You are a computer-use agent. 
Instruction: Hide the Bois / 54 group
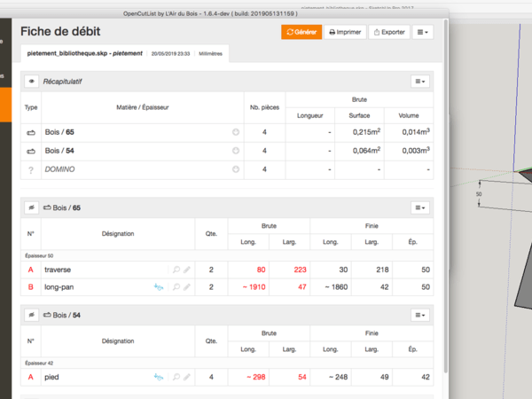coord(32,315)
